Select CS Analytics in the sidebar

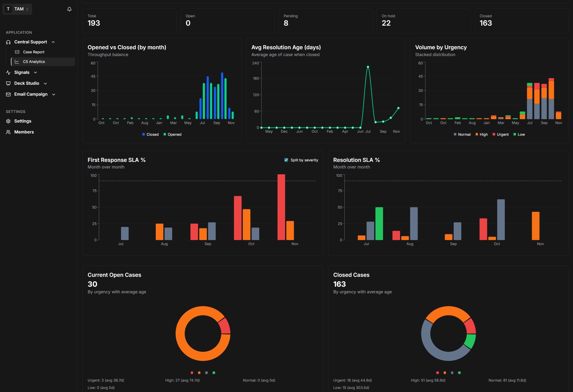pos(34,61)
